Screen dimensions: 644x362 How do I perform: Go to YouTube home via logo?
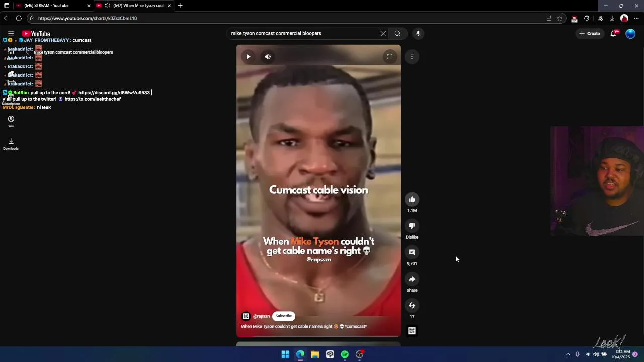36,34
